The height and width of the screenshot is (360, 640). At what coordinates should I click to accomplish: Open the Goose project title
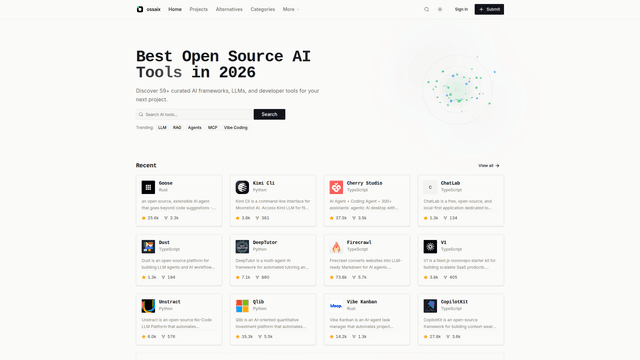tap(166, 183)
